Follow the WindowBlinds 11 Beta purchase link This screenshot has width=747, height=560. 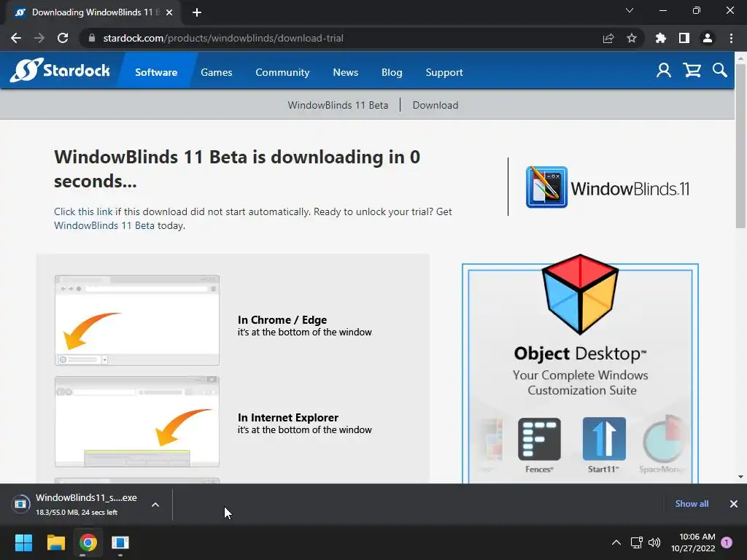coord(104,225)
